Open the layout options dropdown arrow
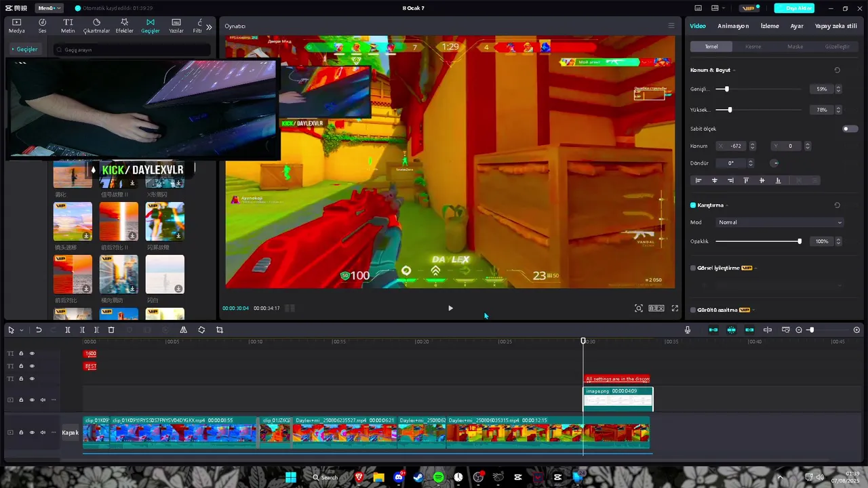Viewport: 868px width, 488px height. [x=724, y=8]
